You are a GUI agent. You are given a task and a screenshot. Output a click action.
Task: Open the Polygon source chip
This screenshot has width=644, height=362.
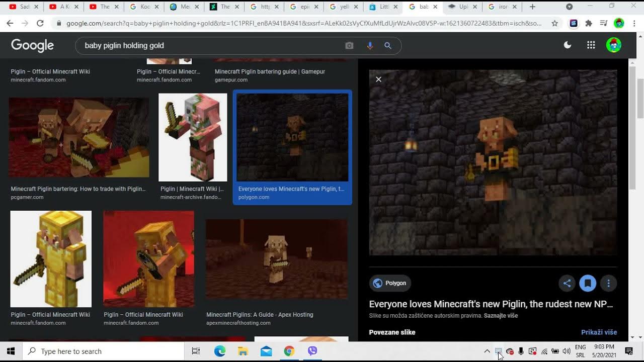(x=390, y=283)
